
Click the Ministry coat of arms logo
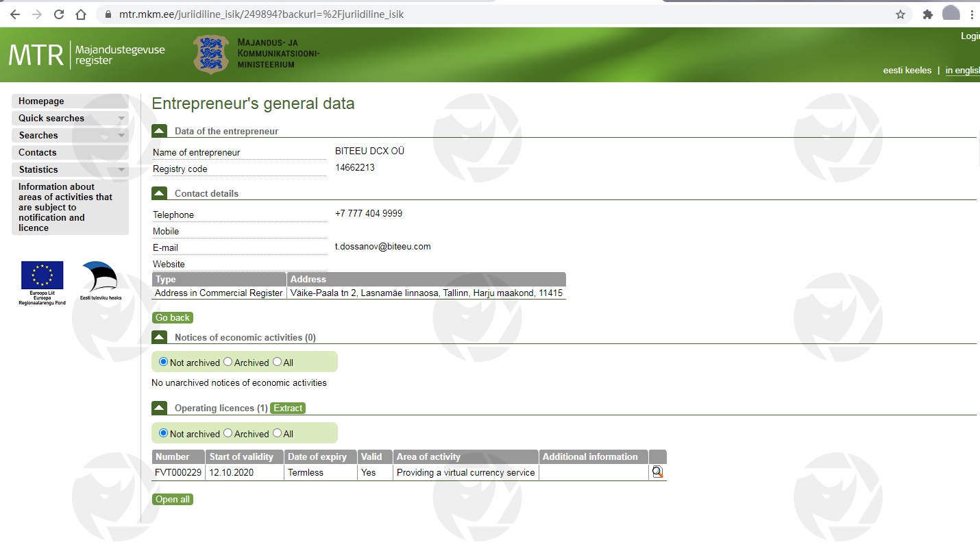211,55
